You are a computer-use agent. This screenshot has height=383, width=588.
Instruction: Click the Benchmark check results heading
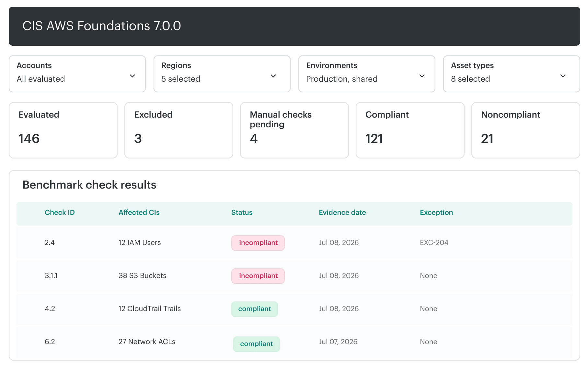pyautogui.click(x=89, y=185)
